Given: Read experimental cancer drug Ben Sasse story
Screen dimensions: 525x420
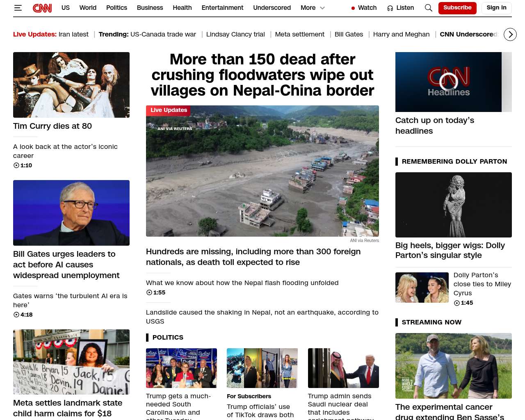Looking at the screenshot, I should [x=450, y=411].
